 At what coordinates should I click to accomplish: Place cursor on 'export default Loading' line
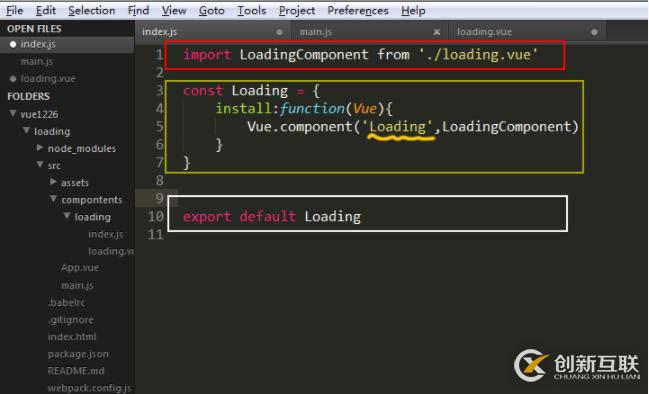272,216
